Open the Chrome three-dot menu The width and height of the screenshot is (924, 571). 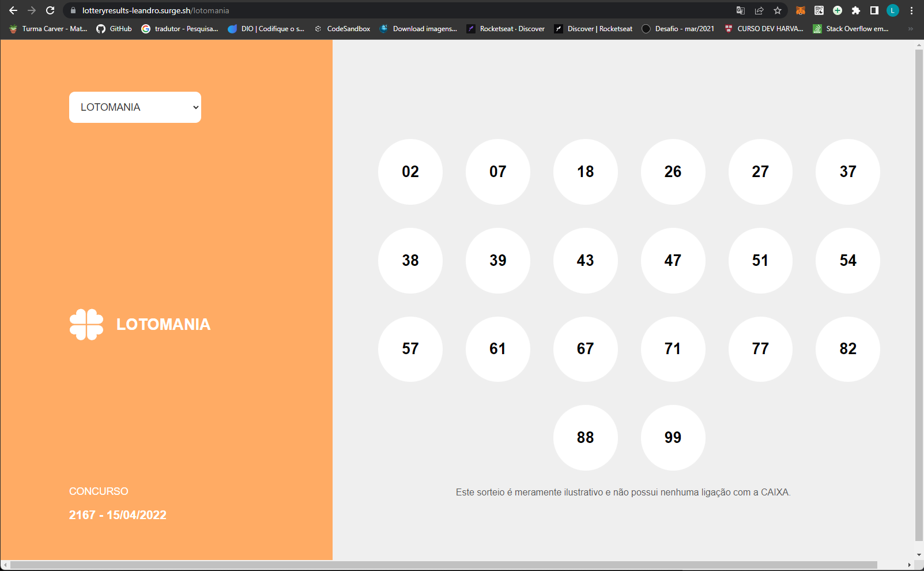[x=911, y=10]
